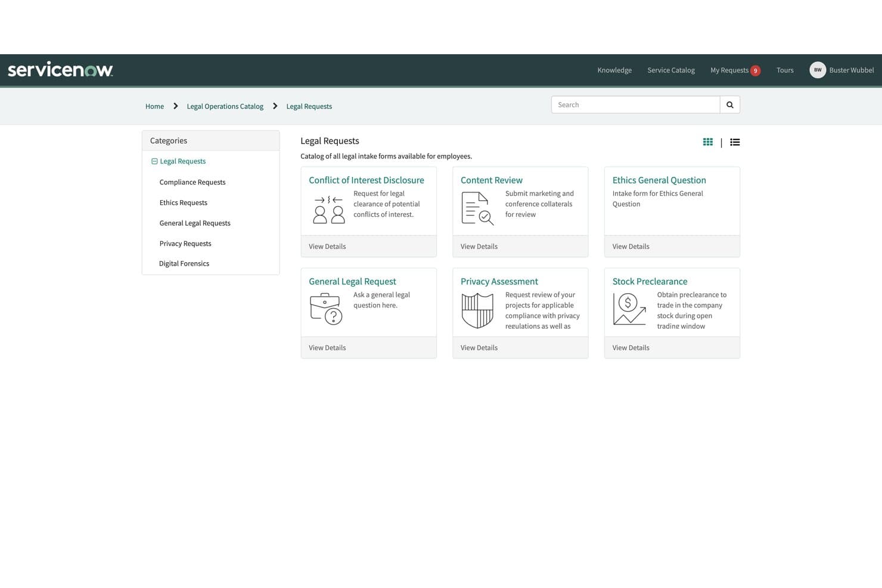Click in the Search input field
Viewport: 882px width, 588px height.
[635, 105]
